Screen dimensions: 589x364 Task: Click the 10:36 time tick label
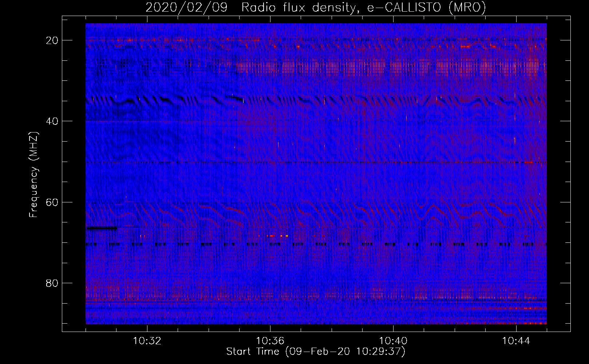point(270,341)
